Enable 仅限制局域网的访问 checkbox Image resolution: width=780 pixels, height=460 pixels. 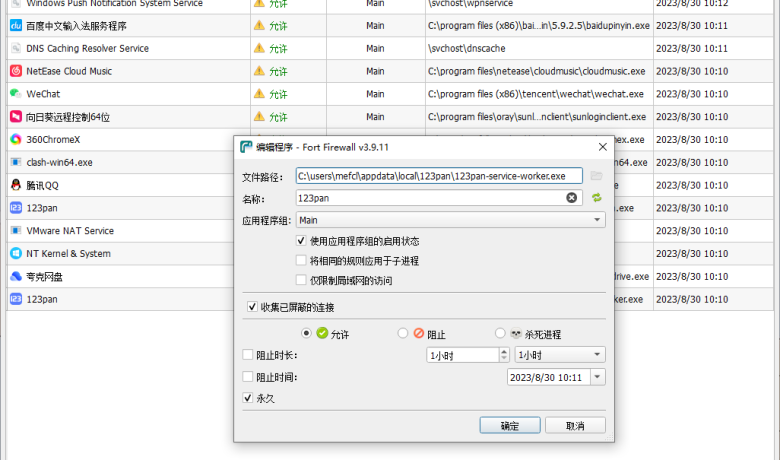[x=301, y=280]
